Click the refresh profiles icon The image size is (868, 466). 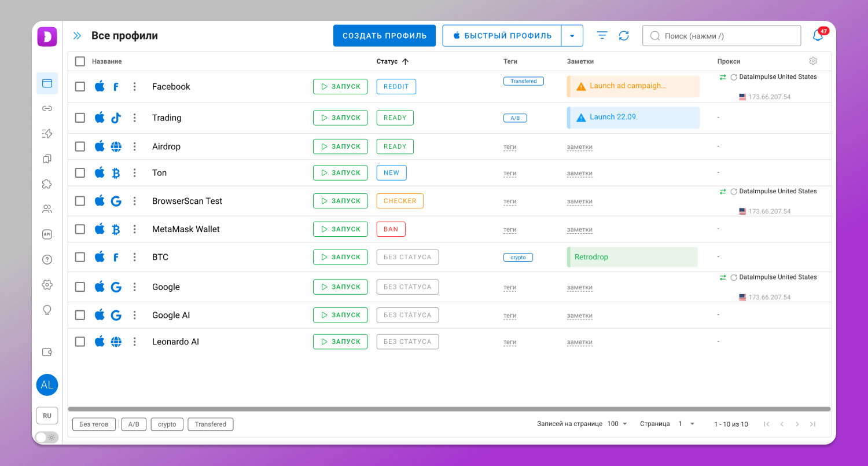point(624,36)
